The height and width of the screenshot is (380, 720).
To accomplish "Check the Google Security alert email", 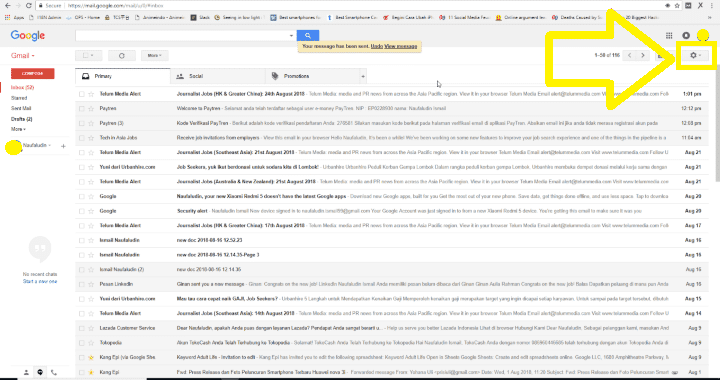I will [x=81, y=211].
